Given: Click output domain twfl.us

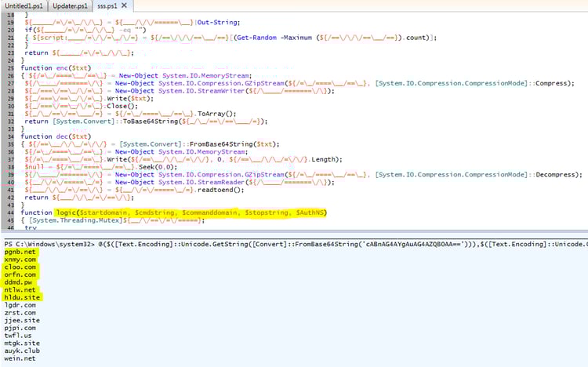Looking at the screenshot, I should pyautogui.click(x=18, y=336).
